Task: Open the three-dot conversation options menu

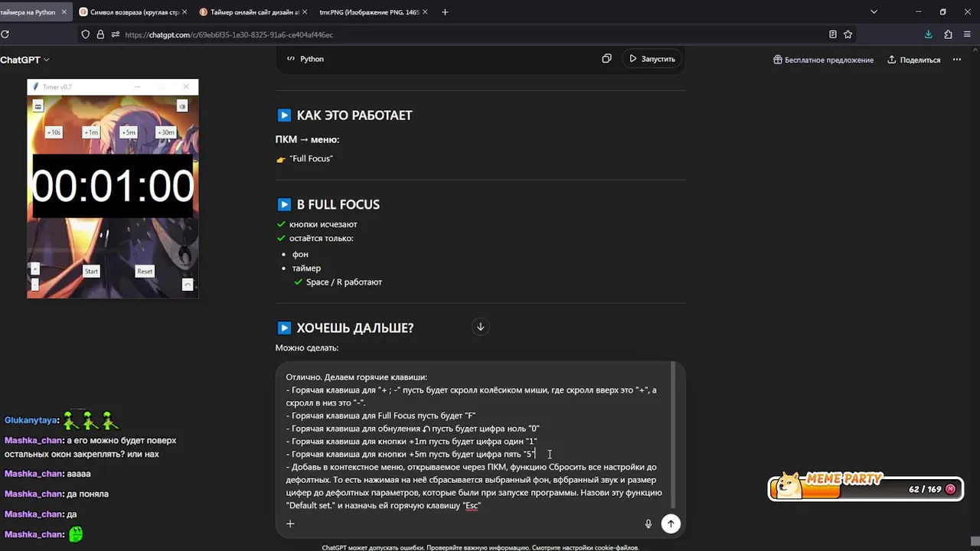Action: 956,60
